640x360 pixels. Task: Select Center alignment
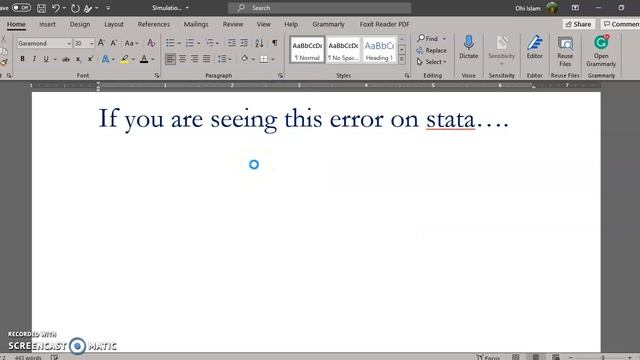(182, 59)
